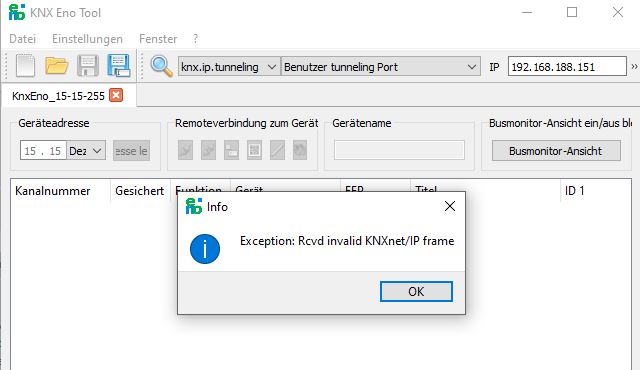
Task: Click the IP address input field
Action: (x=567, y=66)
